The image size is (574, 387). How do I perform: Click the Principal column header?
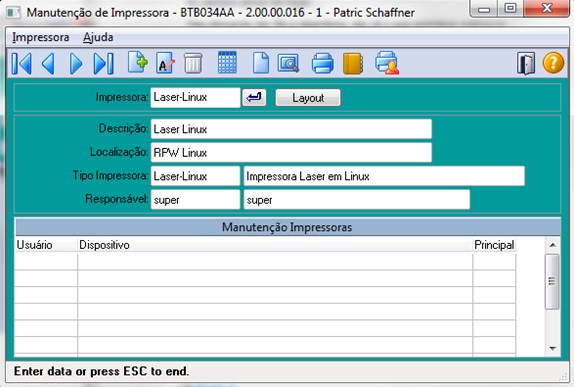coord(494,245)
